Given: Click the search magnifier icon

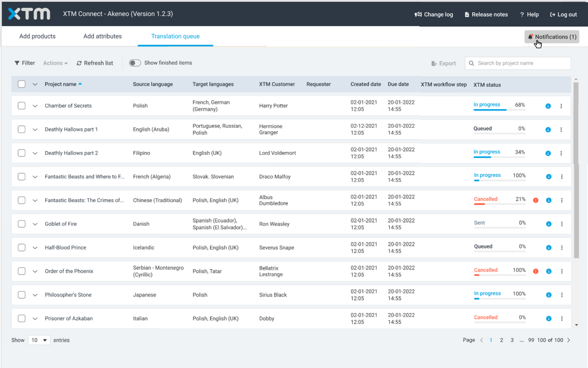Looking at the screenshot, I should coord(472,63).
